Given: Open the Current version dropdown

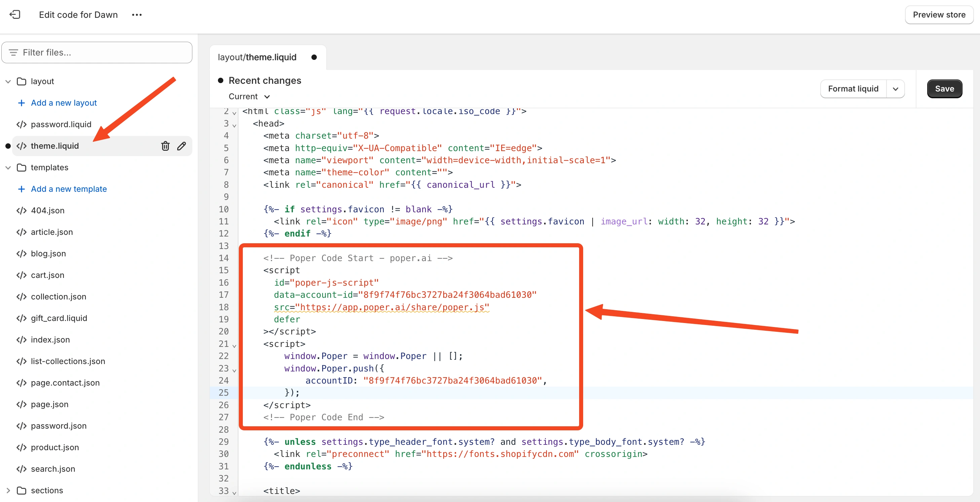Looking at the screenshot, I should (249, 97).
